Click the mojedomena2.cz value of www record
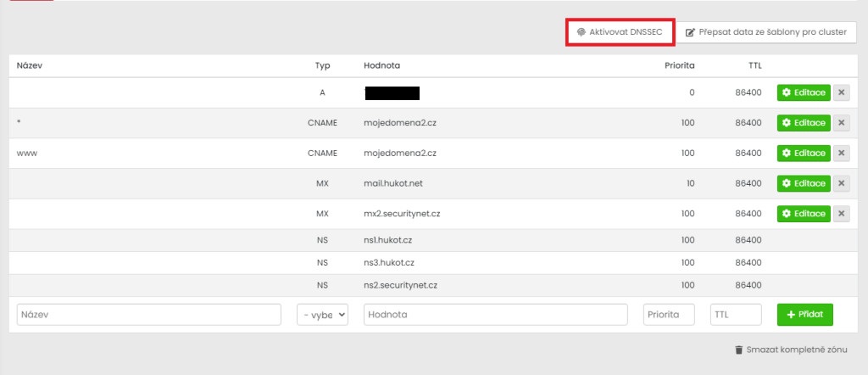 pyautogui.click(x=399, y=154)
